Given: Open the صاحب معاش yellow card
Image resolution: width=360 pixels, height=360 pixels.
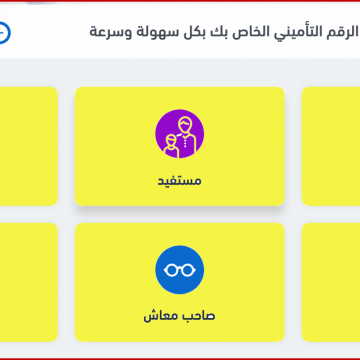Looking at the screenshot, I should (x=180, y=282).
